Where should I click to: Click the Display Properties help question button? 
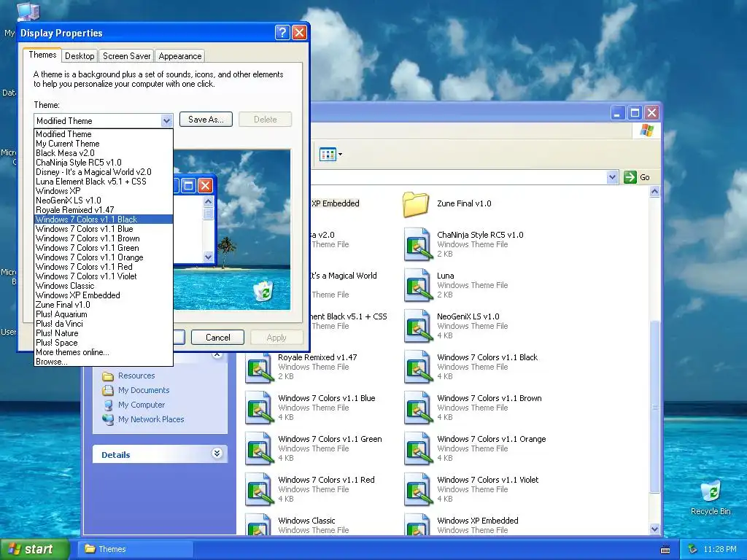tap(282, 32)
